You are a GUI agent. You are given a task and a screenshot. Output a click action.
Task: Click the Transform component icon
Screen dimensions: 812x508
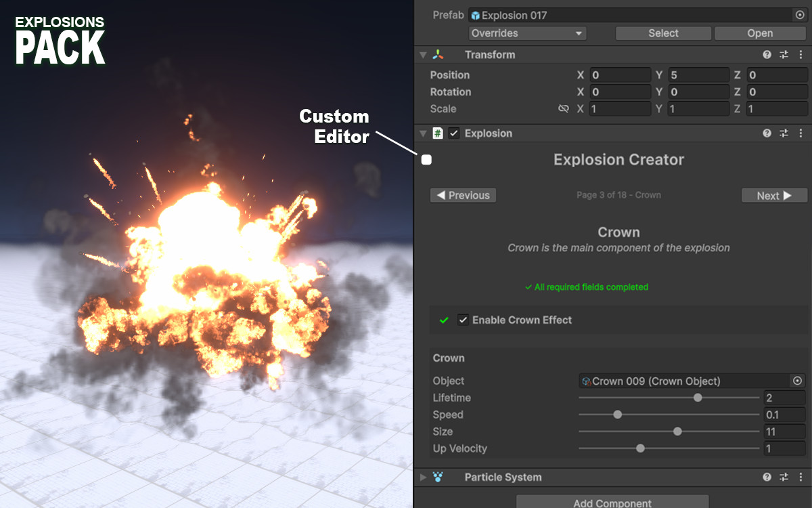[x=438, y=54]
